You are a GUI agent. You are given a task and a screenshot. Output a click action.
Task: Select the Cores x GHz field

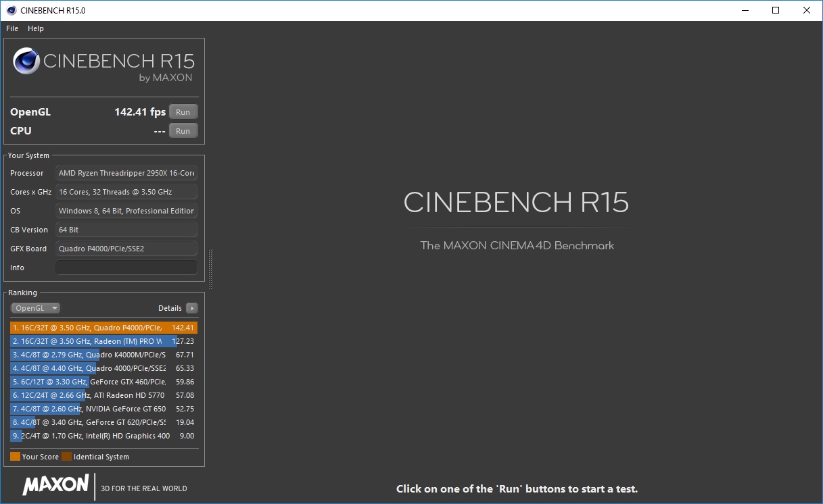[126, 192]
